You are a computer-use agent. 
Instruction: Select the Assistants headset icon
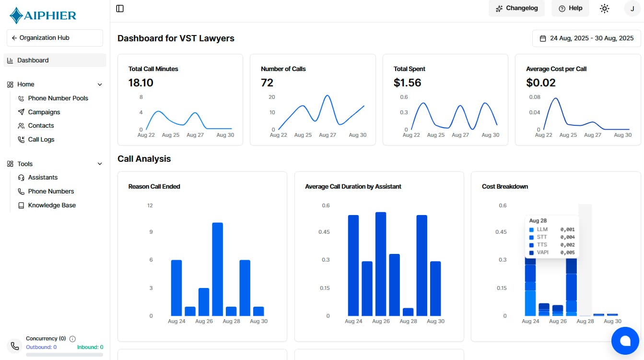click(21, 177)
